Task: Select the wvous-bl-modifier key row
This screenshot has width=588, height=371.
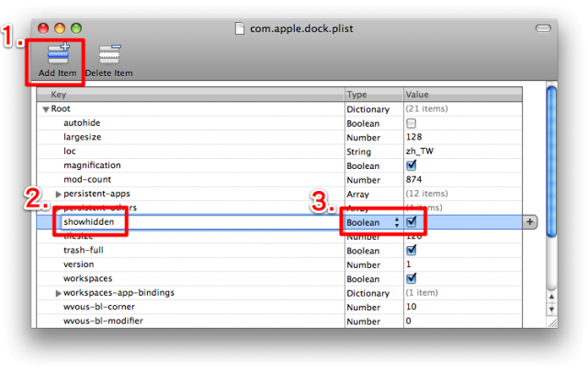Action: (x=190, y=321)
